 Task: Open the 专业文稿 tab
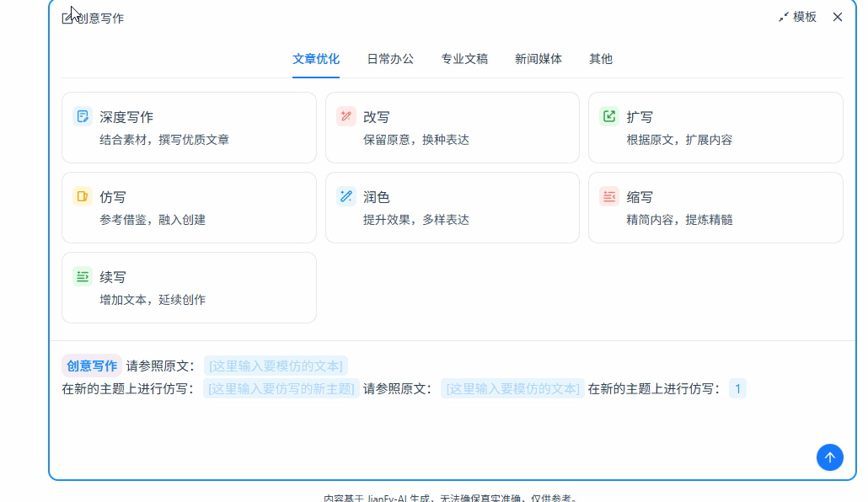pyautogui.click(x=463, y=59)
